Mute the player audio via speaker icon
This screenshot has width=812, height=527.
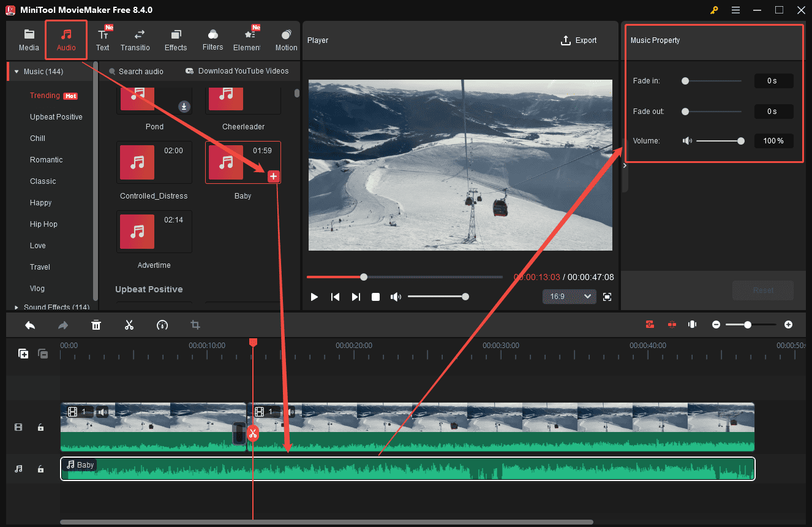[396, 297]
